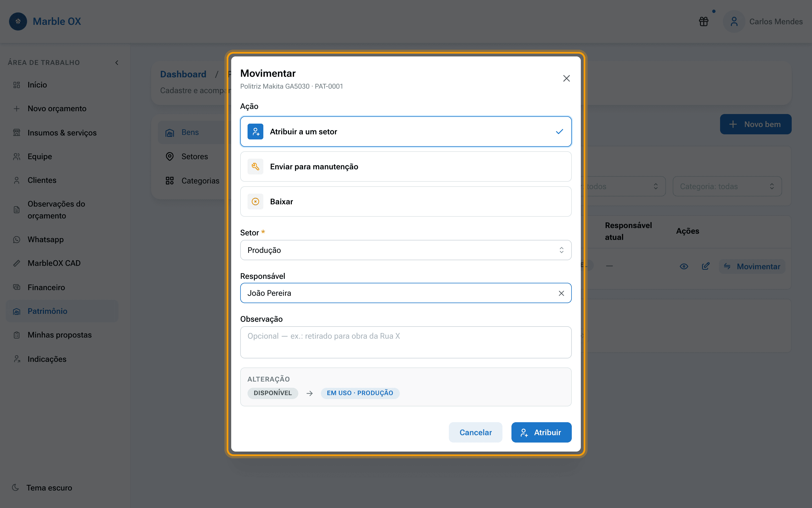Screen dimensions: 812x508
Task: Click the EM USO · PRODUÇÃO status badge
Action: pos(360,393)
